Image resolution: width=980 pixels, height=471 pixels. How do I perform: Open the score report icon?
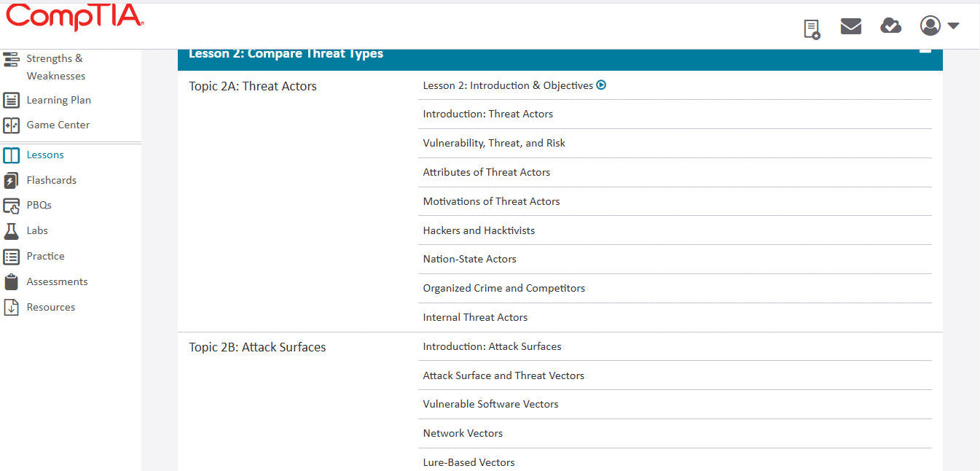coord(811,27)
